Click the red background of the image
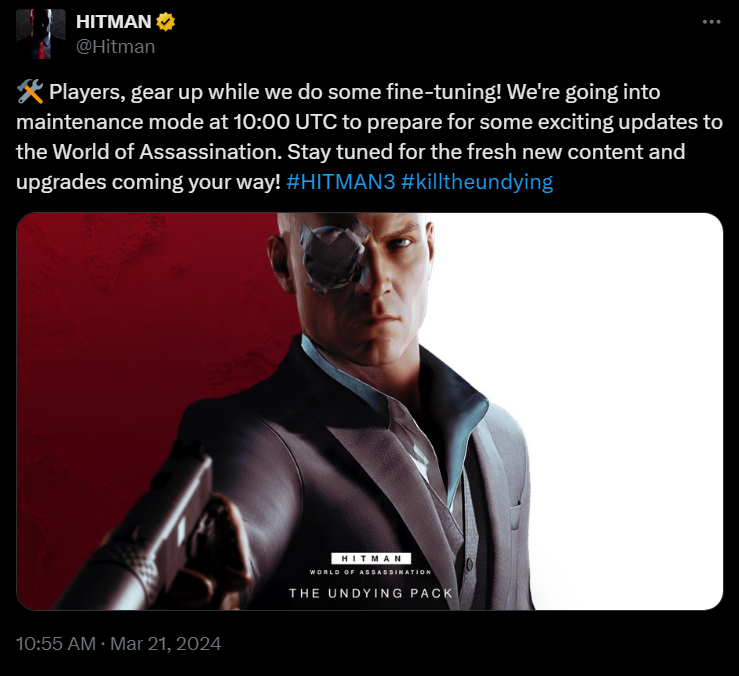This screenshot has height=676, width=739. (118, 330)
